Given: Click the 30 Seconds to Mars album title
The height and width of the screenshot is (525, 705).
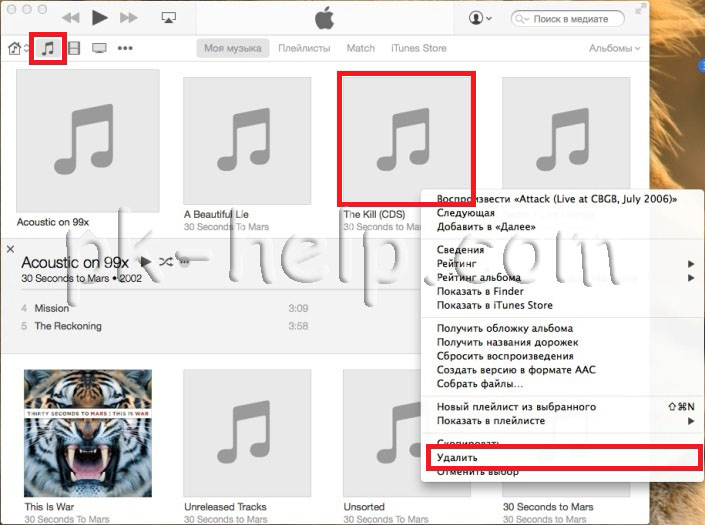Looking at the screenshot, I should coord(548,507).
